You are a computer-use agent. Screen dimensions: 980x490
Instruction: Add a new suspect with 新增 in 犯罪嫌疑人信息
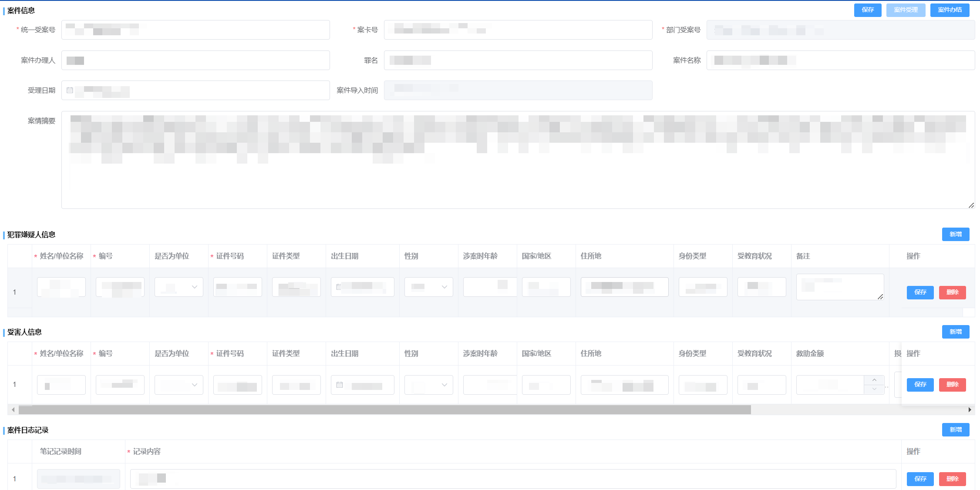pos(956,234)
